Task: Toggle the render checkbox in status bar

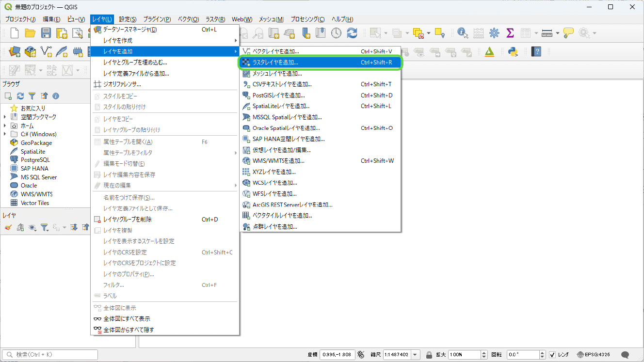Action: [552, 355]
